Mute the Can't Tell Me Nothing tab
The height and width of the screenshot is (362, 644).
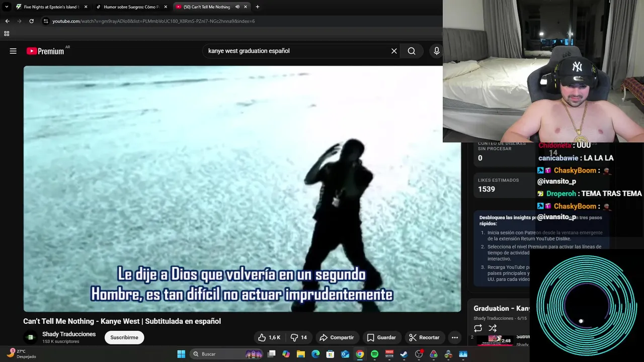pyautogui.click(x=237, y=7)
